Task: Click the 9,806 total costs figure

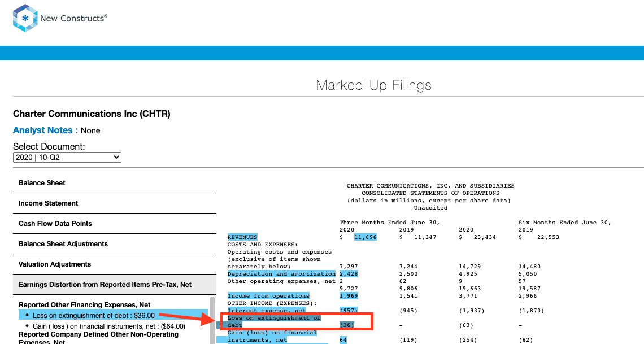Action: [408, 289]
